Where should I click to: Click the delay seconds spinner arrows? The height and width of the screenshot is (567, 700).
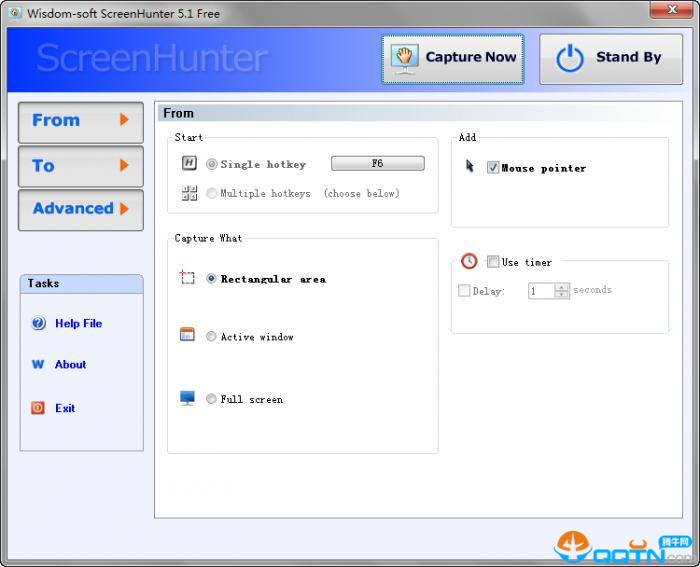[562, 291]
